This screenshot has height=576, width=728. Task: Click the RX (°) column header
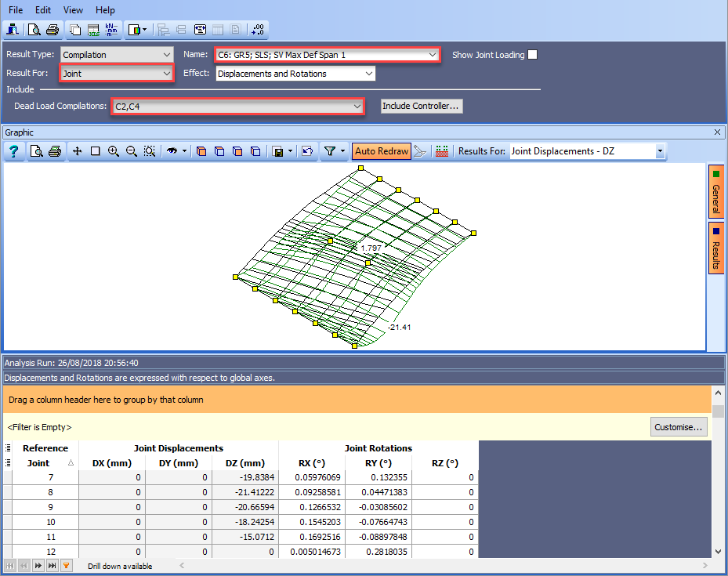pyautogui.click(x=312, y=462)
